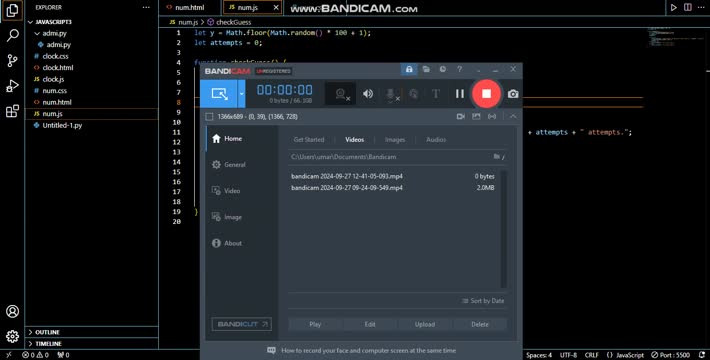
Task: Select Bandicam screen recording mode button
Action: [219, 94]
